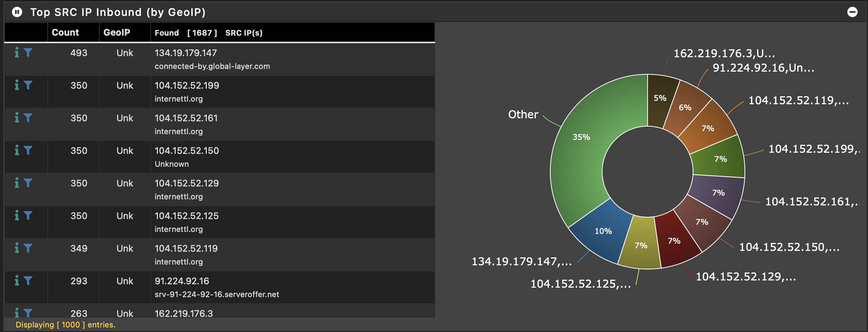Image resolution: width=868 pixels, height=332 pixels.
Task: Open info icon for 162.219.176.3 row
Action: tap(17, 313)
